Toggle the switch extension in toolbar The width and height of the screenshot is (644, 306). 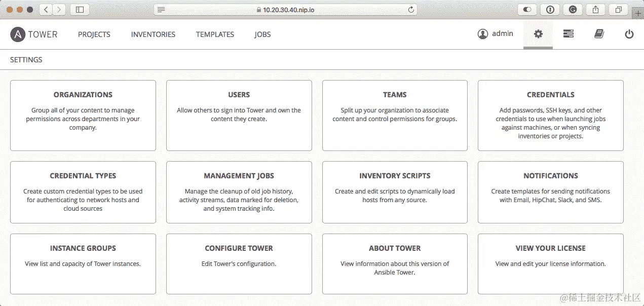pos(527,9)
